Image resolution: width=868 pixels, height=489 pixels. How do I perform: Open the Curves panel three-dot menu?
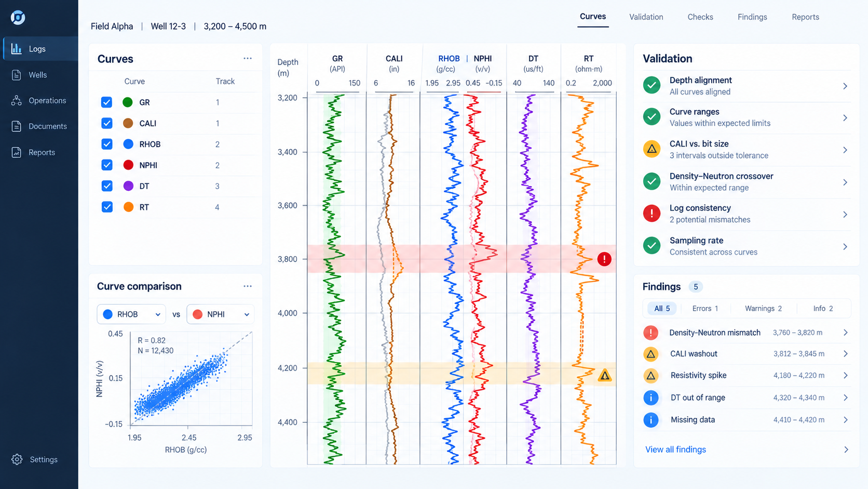tap(248, 59)
